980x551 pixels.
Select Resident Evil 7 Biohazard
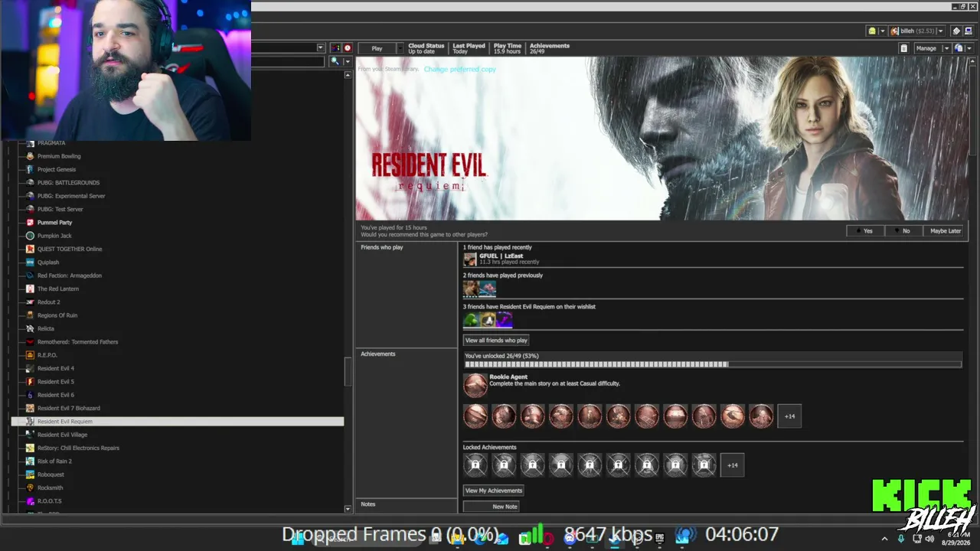tap(69, 408)
